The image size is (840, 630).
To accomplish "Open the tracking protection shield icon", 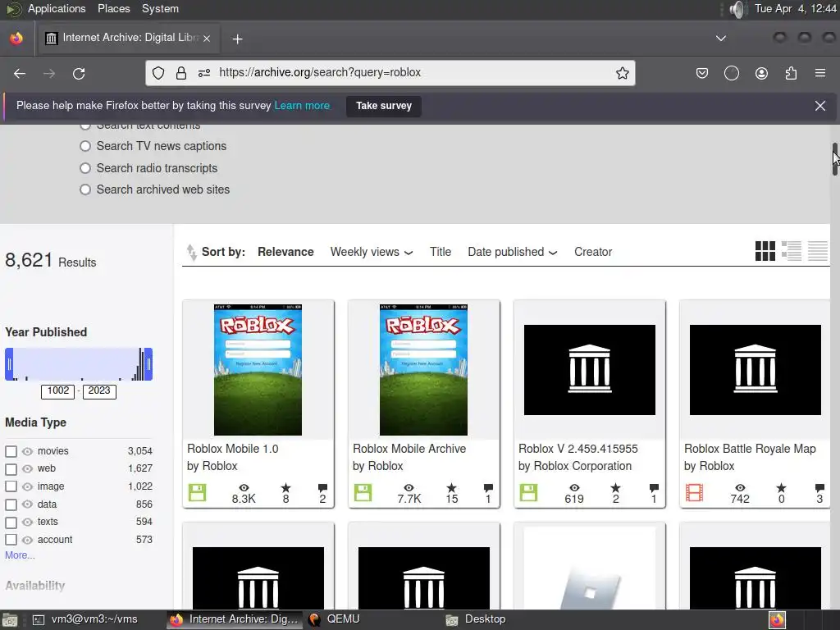I will click(158, 73).
